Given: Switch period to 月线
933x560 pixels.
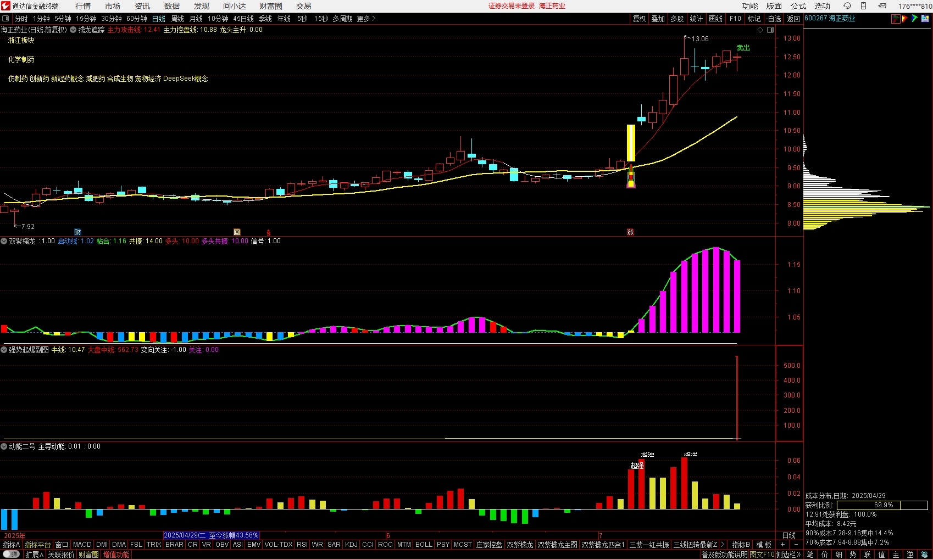Looking at the screenshot, I should pos(196,19).
